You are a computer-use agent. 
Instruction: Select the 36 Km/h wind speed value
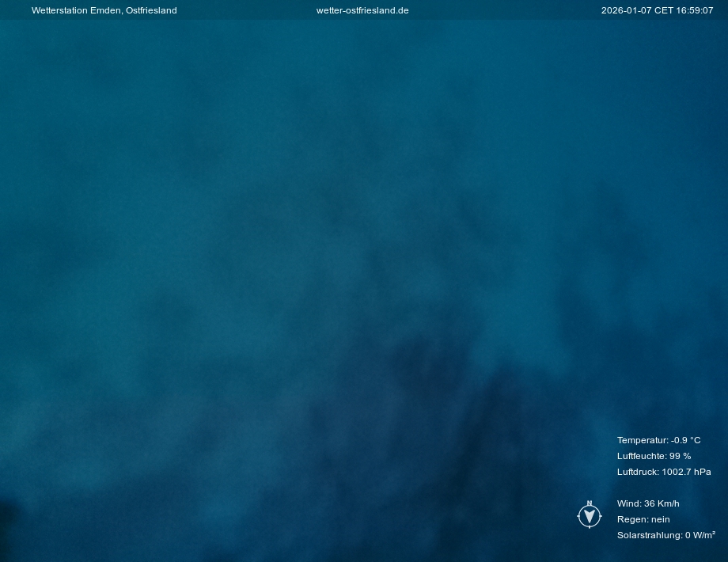(662, 503)
